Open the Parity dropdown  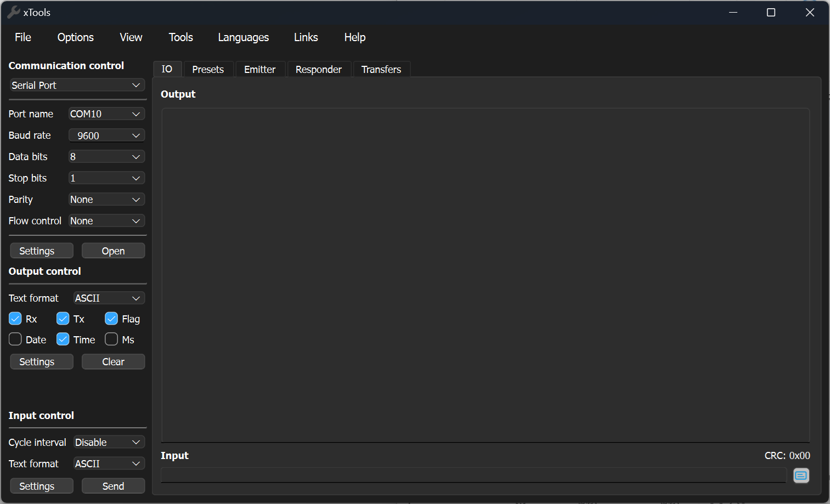tap(106, 200)
